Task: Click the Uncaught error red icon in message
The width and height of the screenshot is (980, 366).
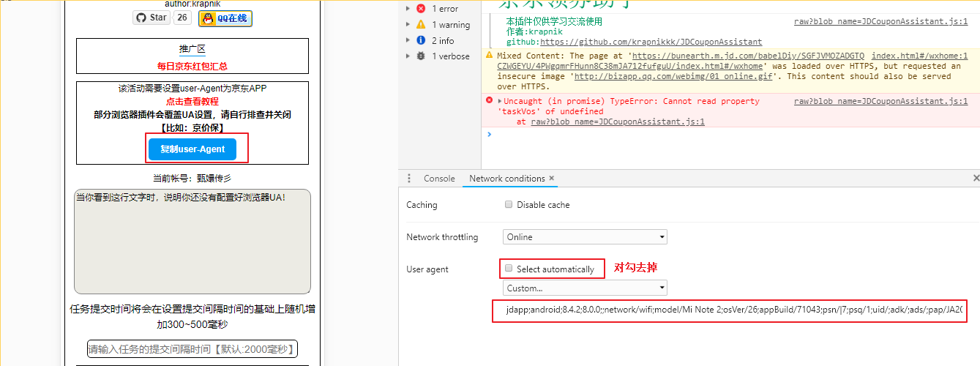Action: click(488, 101)
